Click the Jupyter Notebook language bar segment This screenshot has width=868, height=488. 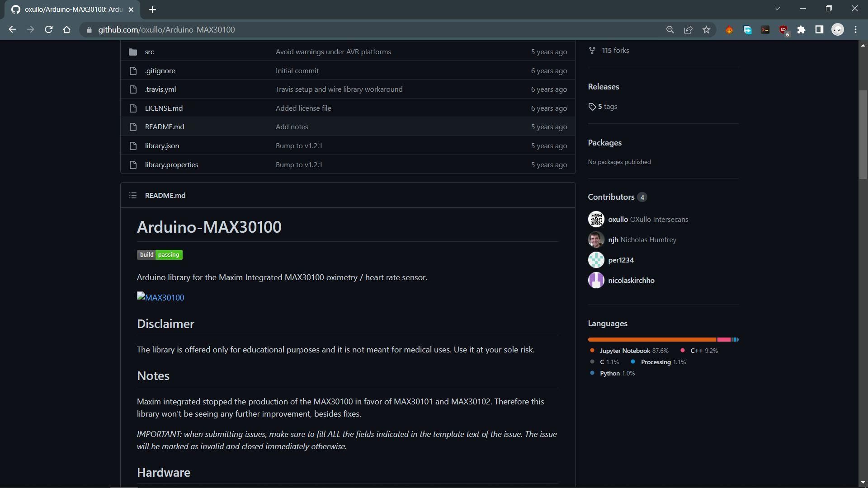point(652,339)
